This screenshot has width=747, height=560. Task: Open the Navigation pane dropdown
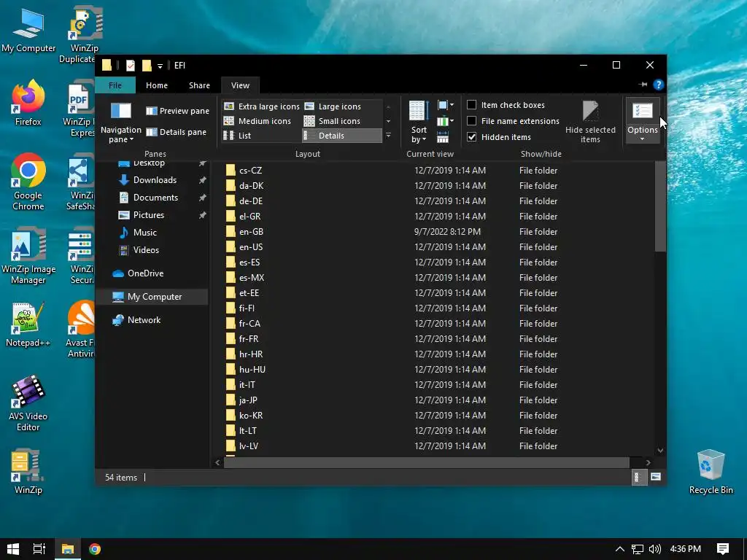(x=120, y=123)
